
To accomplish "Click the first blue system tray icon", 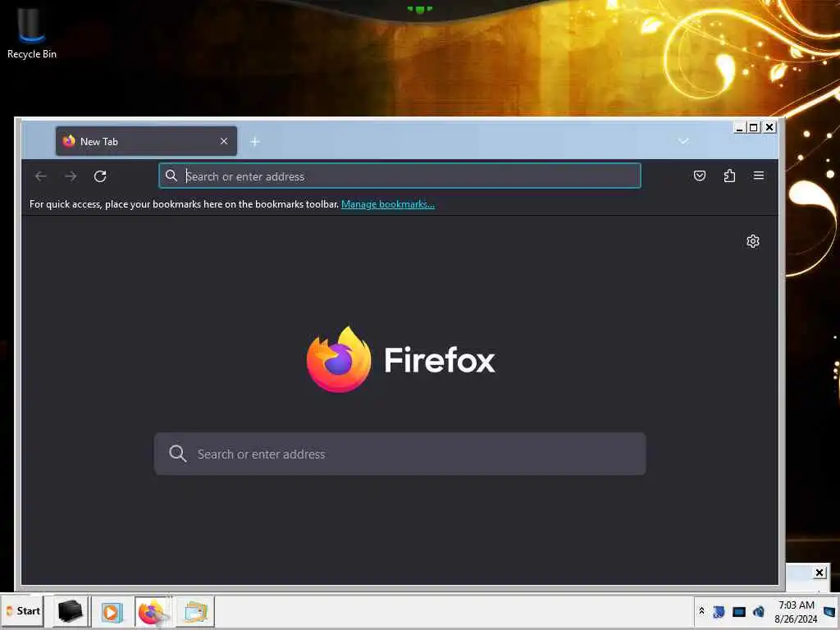I will tap(719, 611).
